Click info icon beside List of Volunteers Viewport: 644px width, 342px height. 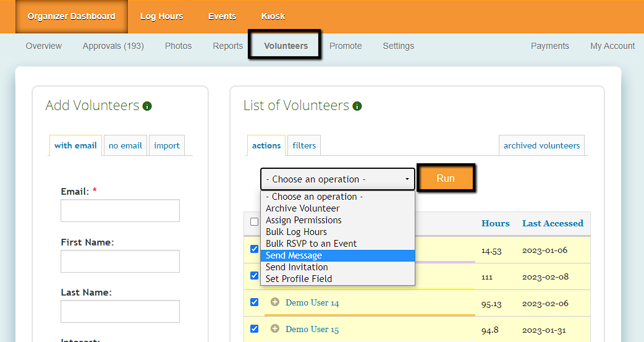tap(357, 106)
